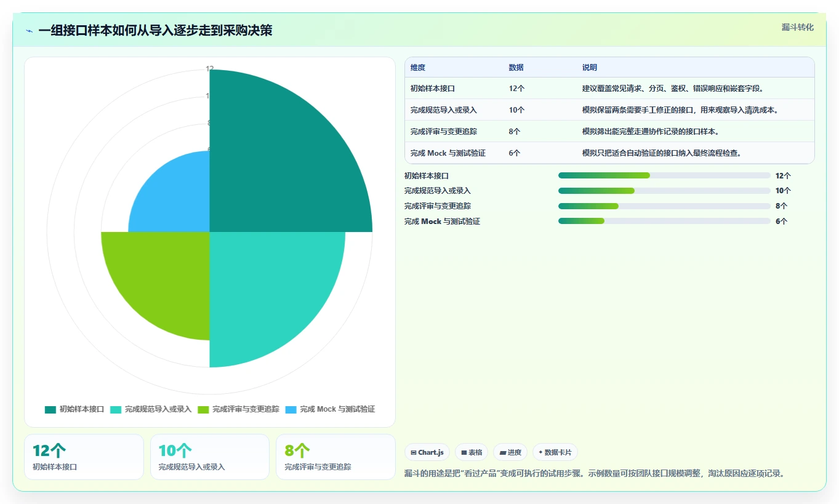The image size is (839, 504).
Task: Click the 6个 value in the table
Action: 515,153
